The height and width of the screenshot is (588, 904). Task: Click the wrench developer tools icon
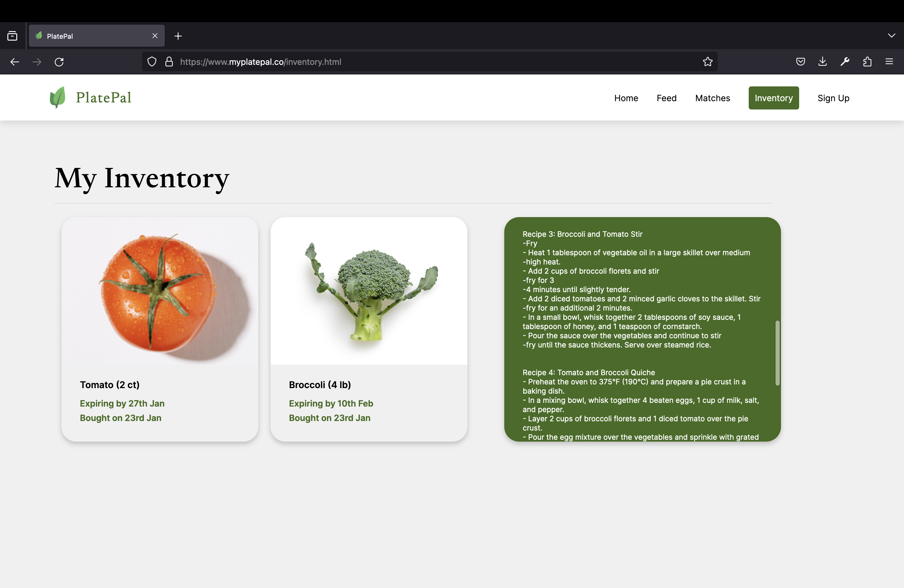[x=845, y=62]
